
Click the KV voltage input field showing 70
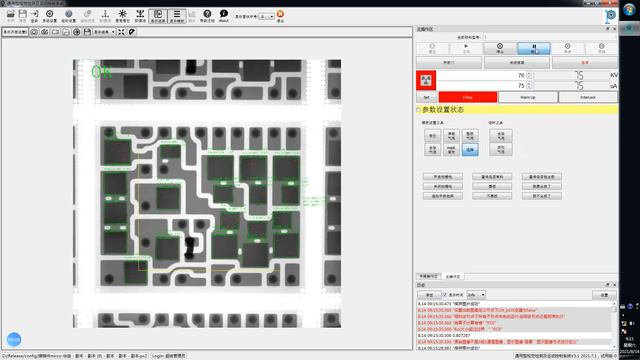click(481, 76)
